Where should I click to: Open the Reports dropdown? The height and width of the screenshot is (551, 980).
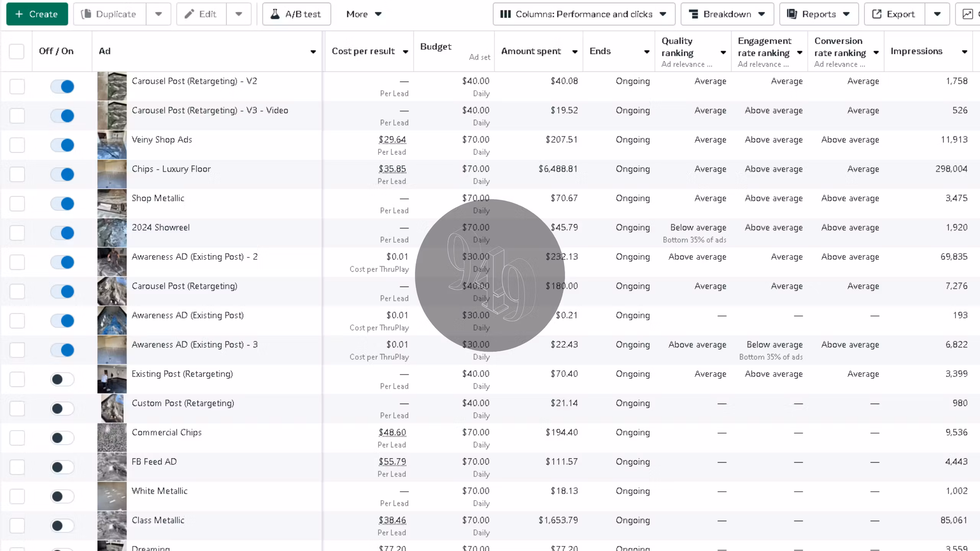[819, 14]
